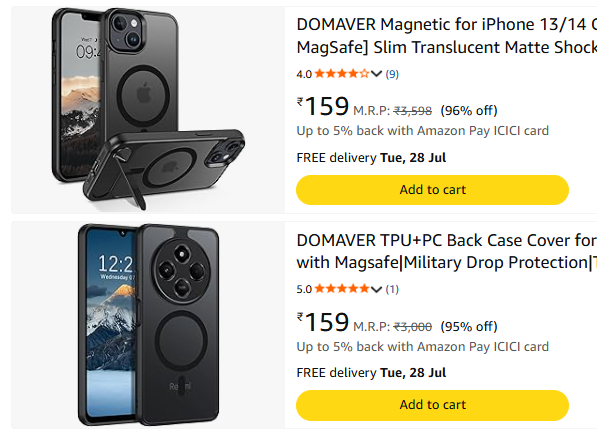Open the 9 reviews link
Viewport: 597px width, 432px height.
392,74
